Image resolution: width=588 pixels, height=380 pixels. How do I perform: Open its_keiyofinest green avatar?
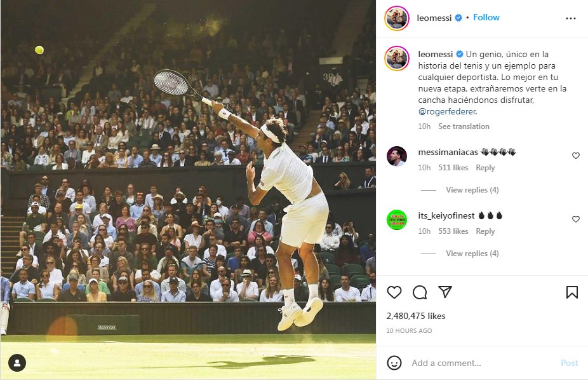(397, 219)
